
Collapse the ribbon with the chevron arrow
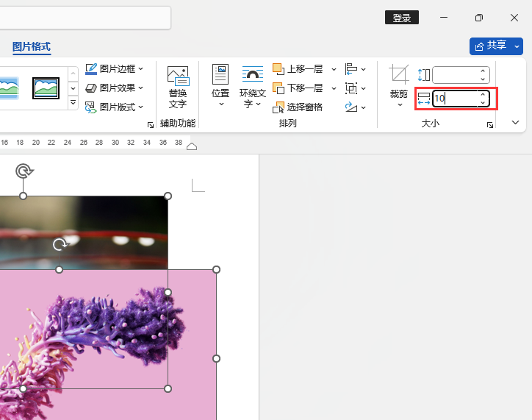point(515,122)
